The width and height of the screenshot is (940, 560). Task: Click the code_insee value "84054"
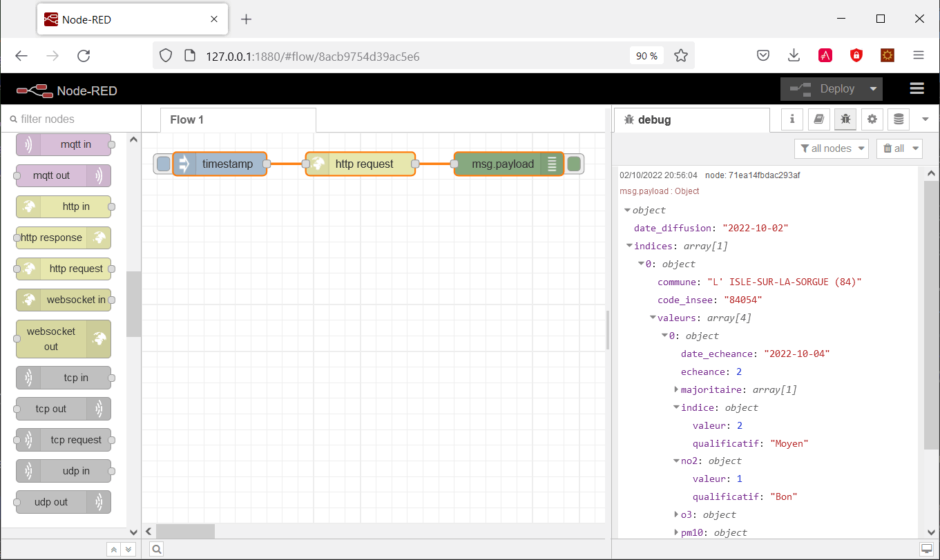743,300
